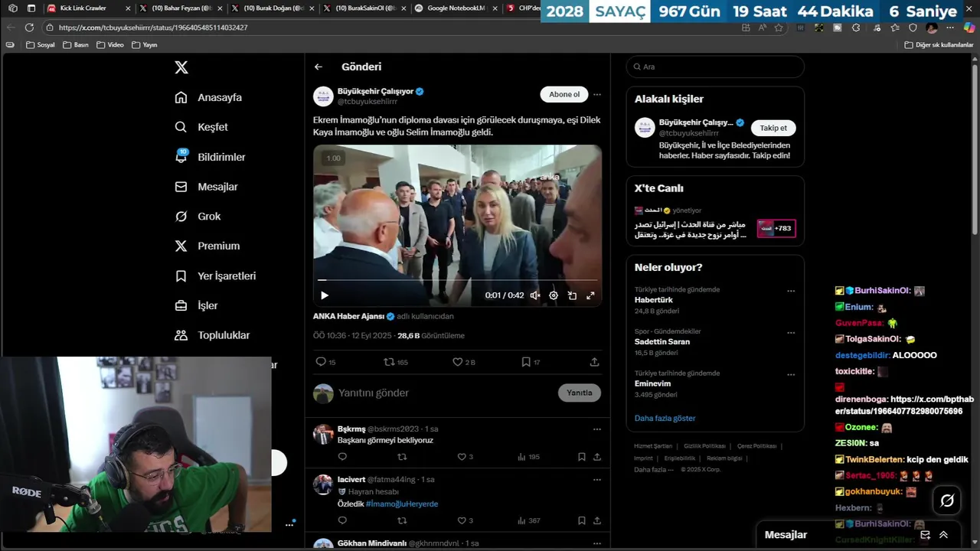Expand Daha fazla footer menu
The height and width of the screenshot is (551, 980).
coord(654,469)
